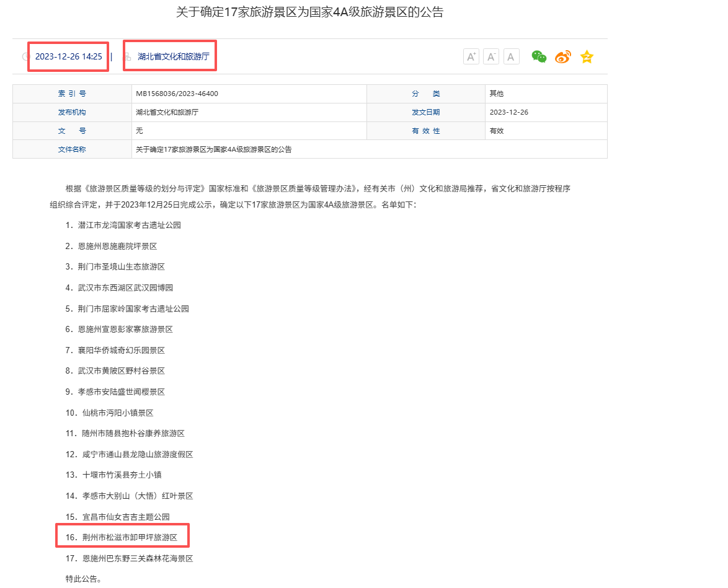Click the source icon before 湖北省文化和旅游厅
728x588 pixels.
click(128, 57)
